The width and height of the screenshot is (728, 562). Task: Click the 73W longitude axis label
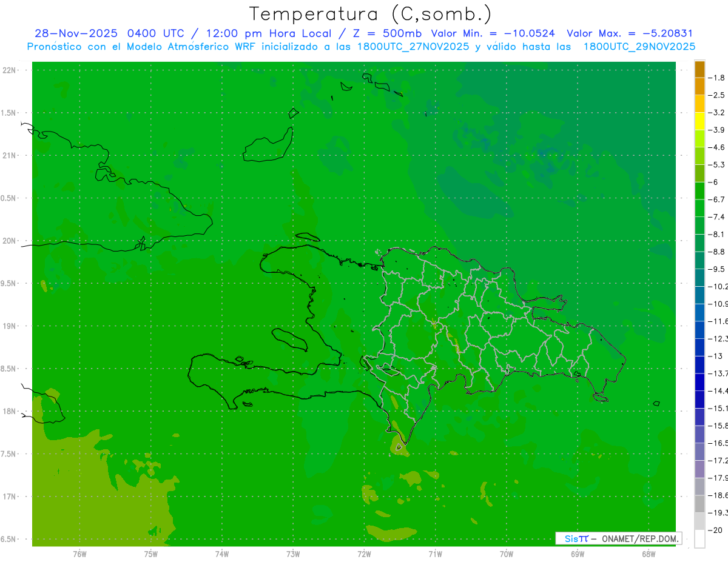(x=293, y=554)
